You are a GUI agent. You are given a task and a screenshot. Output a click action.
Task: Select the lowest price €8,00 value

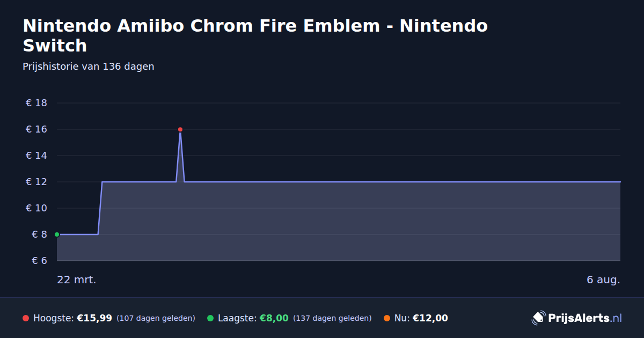coord(274,318)
